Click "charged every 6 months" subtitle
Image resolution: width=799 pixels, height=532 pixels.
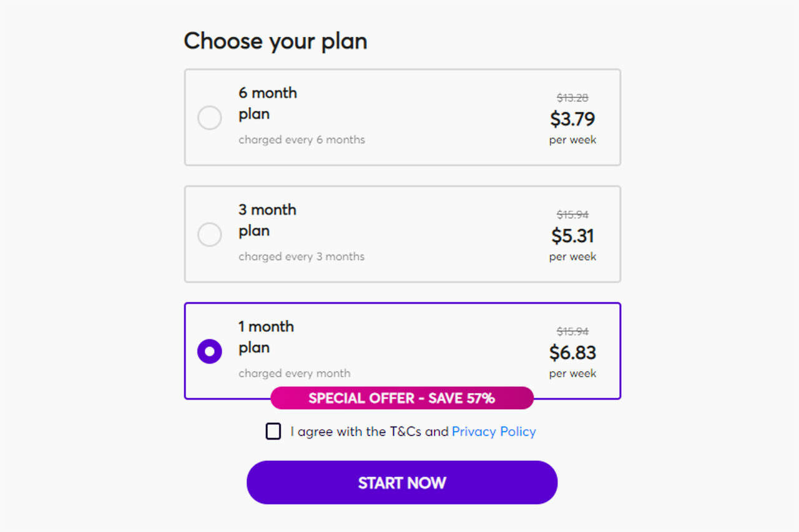301,140
